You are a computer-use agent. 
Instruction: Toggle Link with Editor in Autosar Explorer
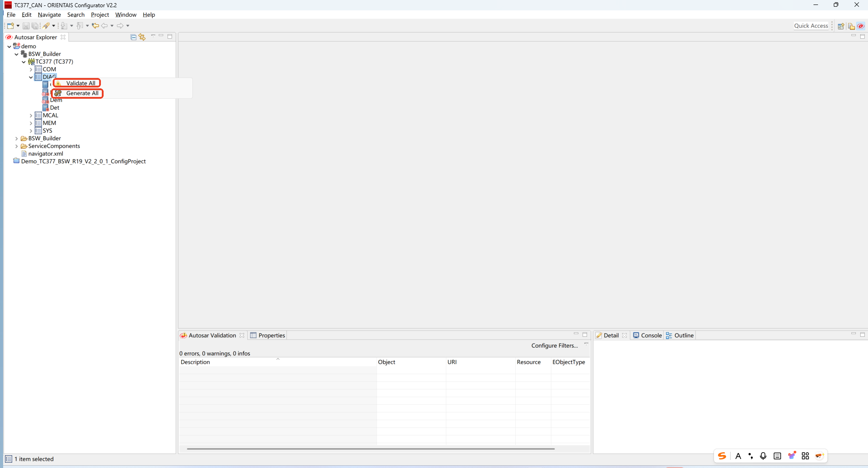[x=142, y=37]
